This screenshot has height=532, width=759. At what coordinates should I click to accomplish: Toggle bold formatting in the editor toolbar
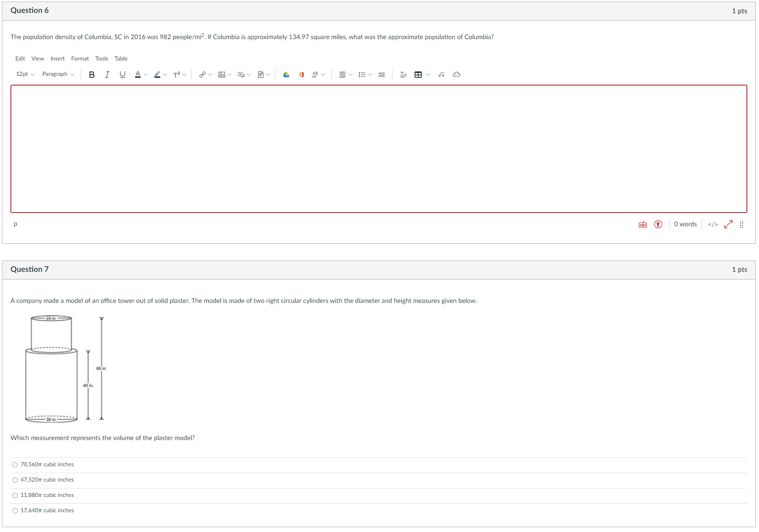click(x=92, y=75)
